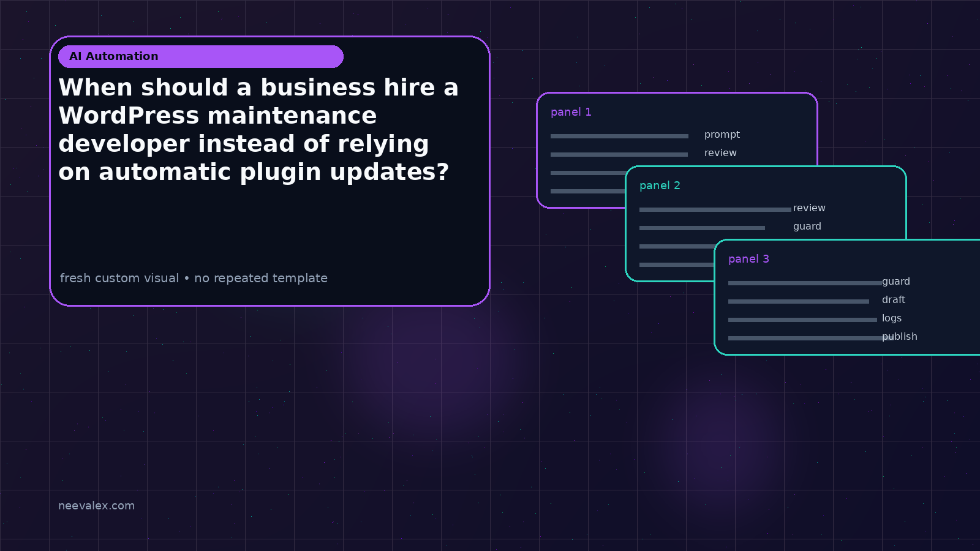This screenshot has width=980, height=551.
Task: Click 'review' label in panel 1
Action: (720, 153)
